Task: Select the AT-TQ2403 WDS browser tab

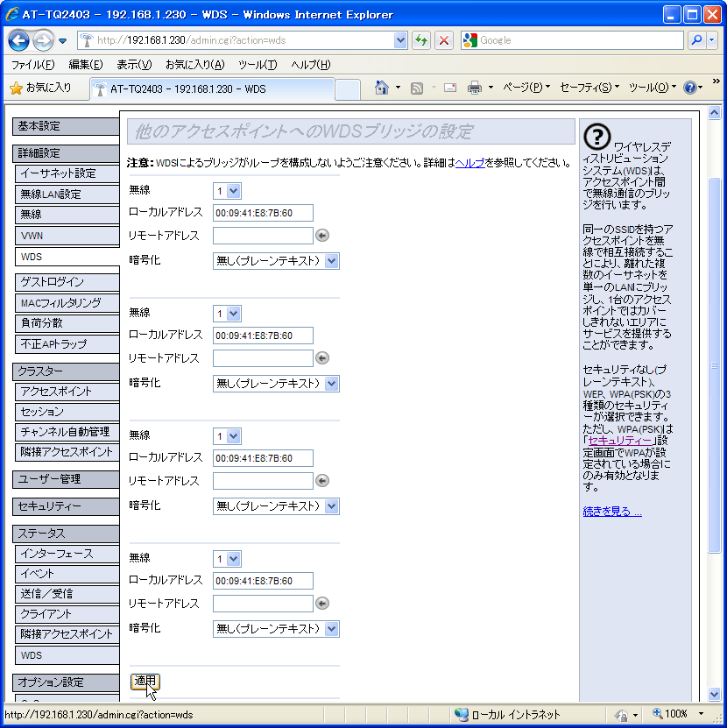Action: tap(212, 89)
